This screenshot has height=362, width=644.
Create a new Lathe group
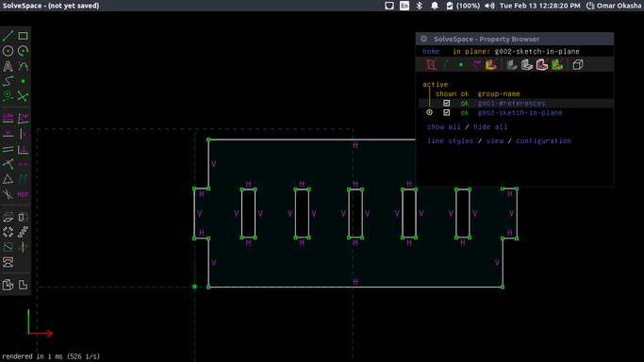point(23,217)
